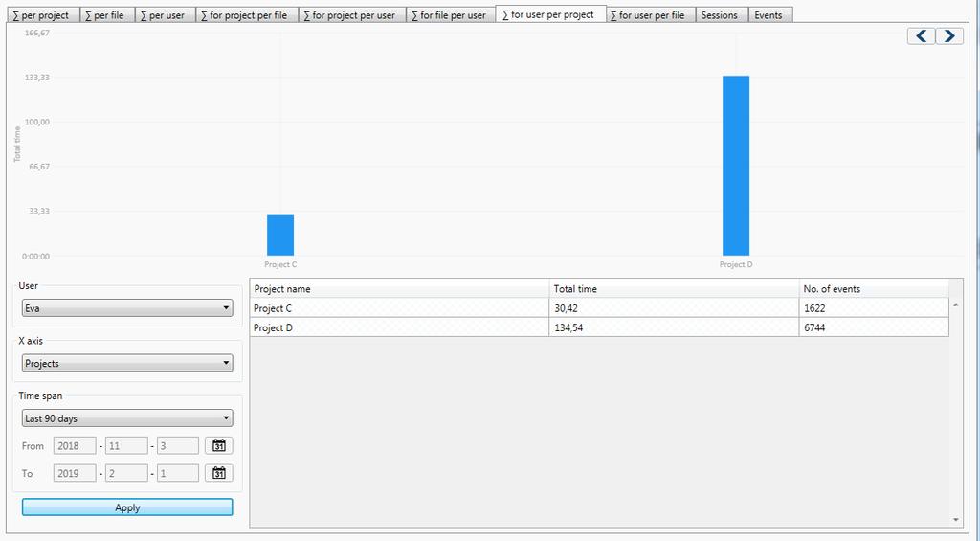This screenshot has width=980, height=541.
Task: Click the total time value 30,42
Action: point(566,307)
